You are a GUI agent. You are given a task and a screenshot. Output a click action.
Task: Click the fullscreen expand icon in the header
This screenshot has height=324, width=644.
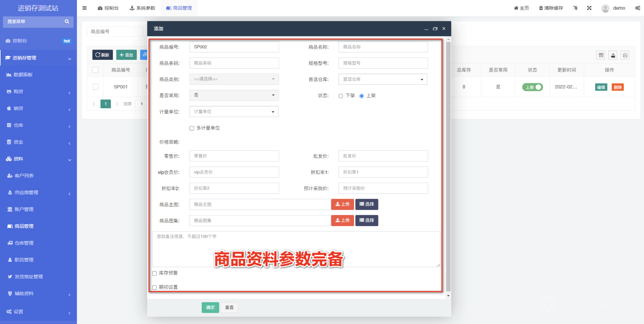589,8
